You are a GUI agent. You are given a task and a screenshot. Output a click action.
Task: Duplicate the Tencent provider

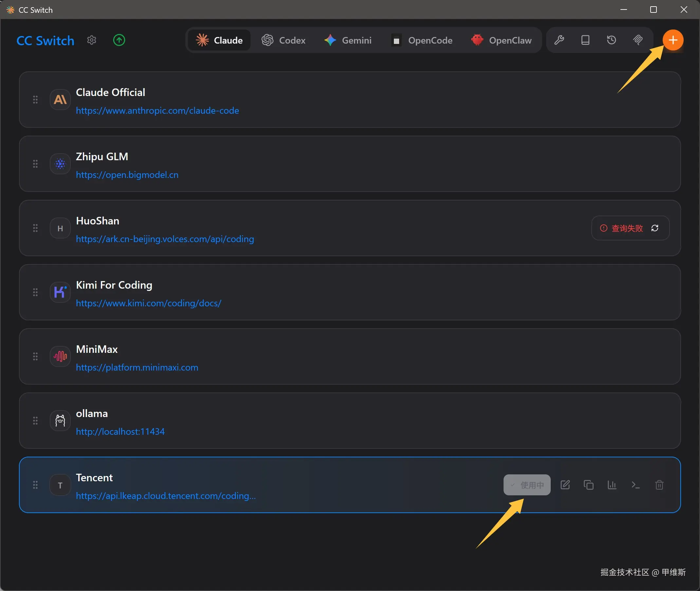589,485
